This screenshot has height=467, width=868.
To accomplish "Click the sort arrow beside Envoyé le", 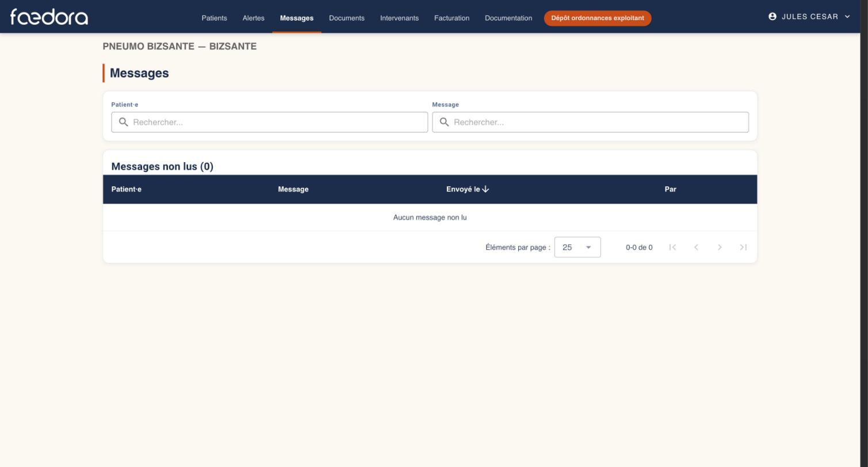I will pos(485,189).
